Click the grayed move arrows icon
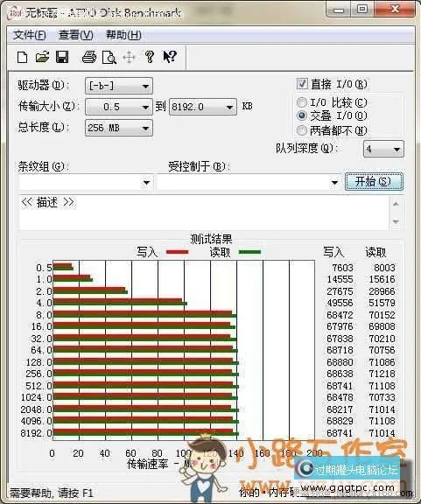This screenshot has height=504, width=421. click(x=129, y=58)
